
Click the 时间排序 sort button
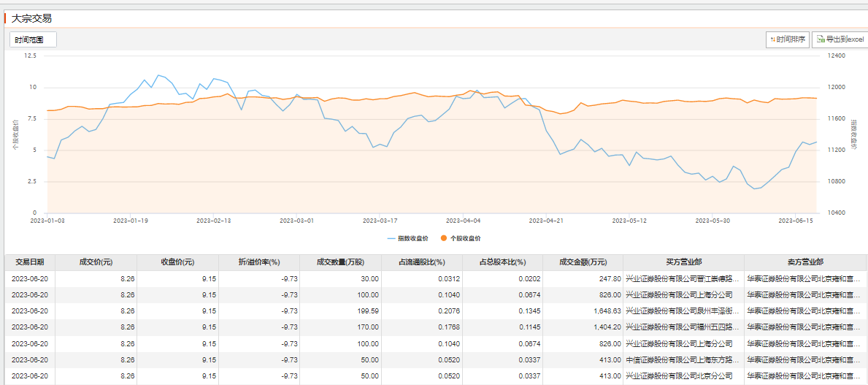click(788, 39)
